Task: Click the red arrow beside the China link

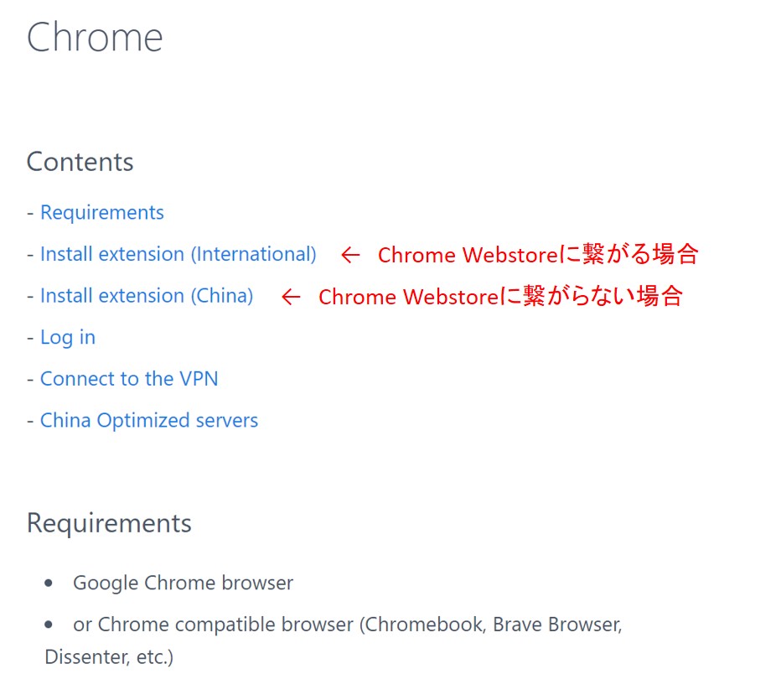Action: pyautogui.click(x=291, y=297)
